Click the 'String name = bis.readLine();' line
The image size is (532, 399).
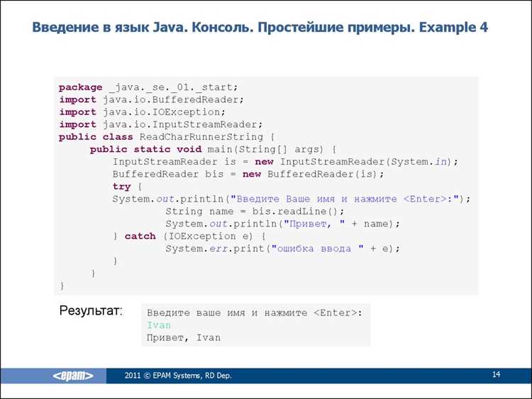pyautogui.click(x=255, y=212)
